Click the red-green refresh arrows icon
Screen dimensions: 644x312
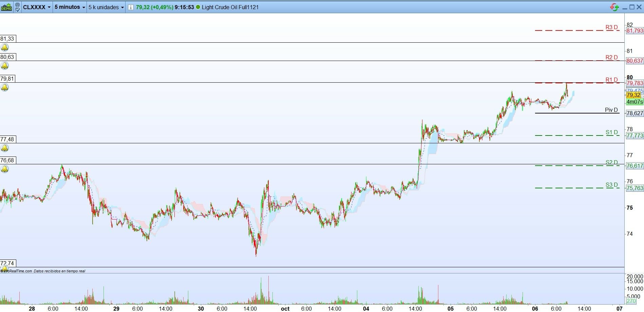pyautogui.click(x=614, y=7)
